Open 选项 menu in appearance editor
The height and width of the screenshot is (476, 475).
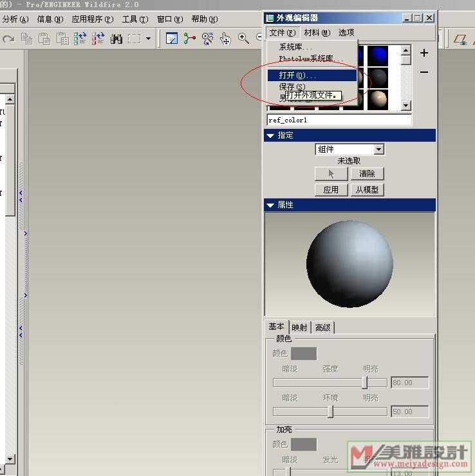click(x=346, y=32)
